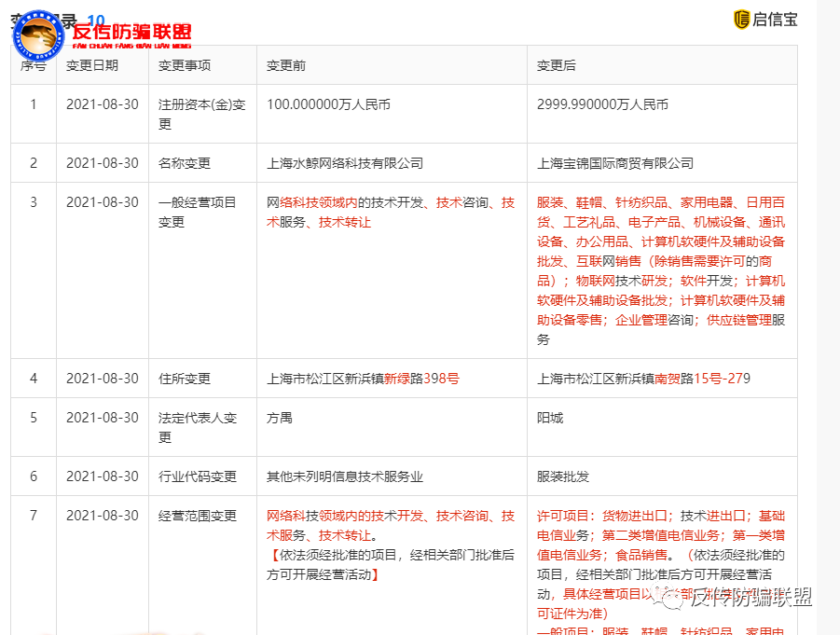The height and width of the screenshot is (635, 840).
Task: Select the 名称变更 row entry
Action: [x=186, y=162]
